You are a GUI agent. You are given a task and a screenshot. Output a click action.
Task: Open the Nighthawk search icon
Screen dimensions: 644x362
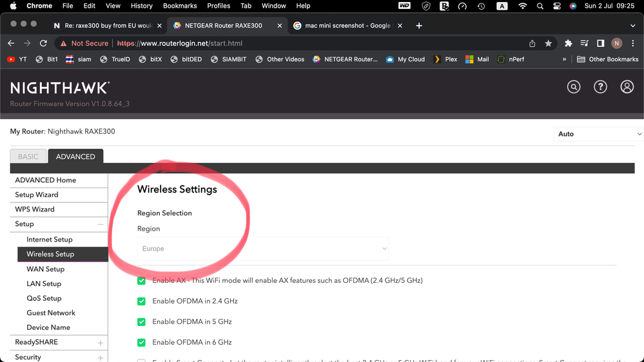coord(574,87)
